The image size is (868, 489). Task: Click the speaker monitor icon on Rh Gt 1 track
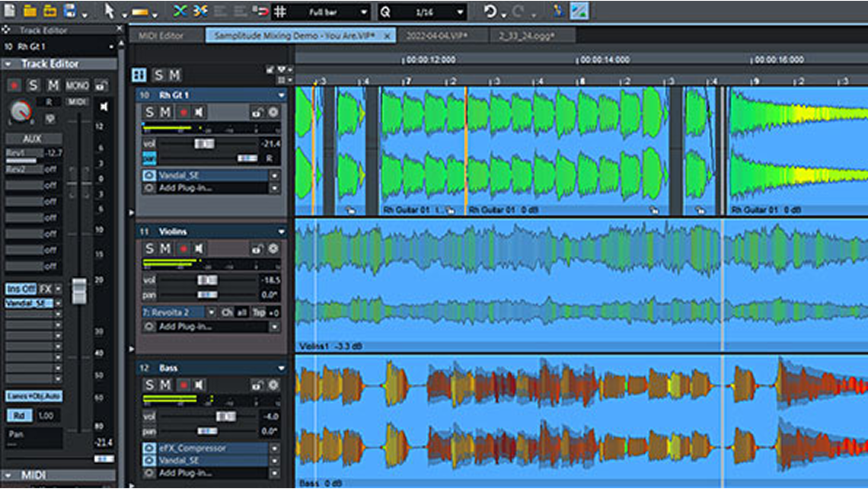pos(199,113)
